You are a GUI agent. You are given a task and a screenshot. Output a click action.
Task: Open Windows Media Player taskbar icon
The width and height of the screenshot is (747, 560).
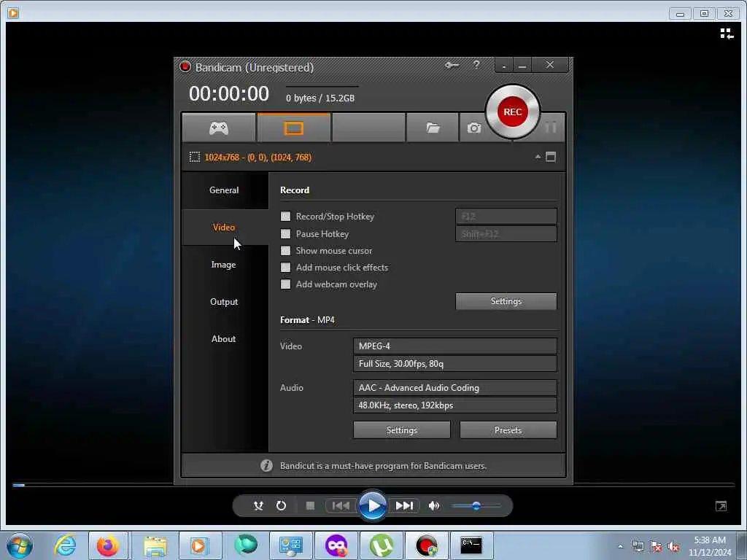[x=198, y=545]
